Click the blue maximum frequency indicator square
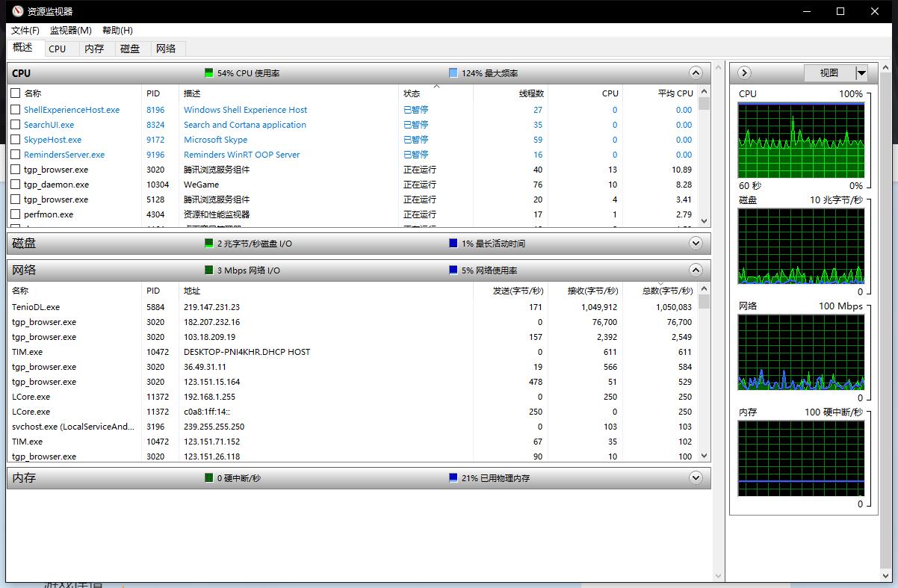 [x=453, y=73]
